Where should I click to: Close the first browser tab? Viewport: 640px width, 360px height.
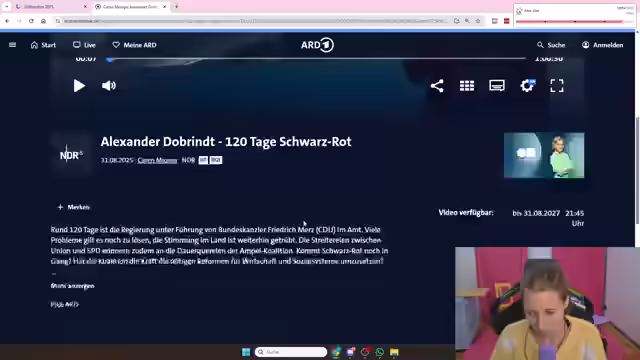coord(85,7)
